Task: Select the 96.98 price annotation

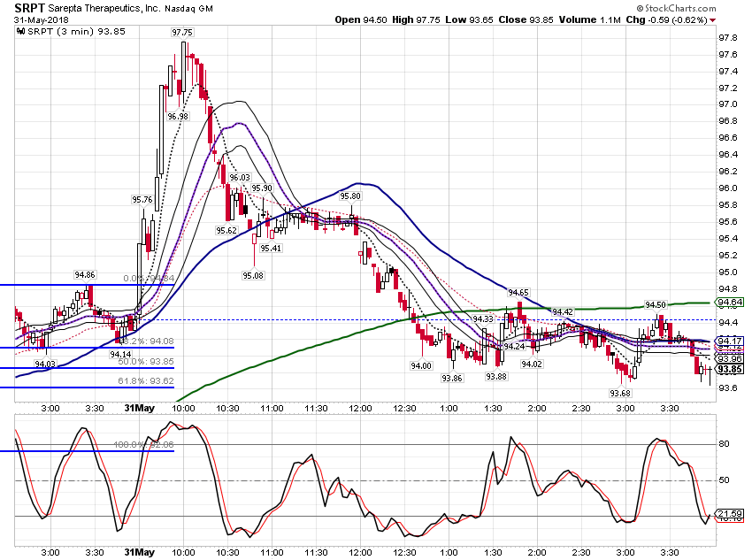Action: pyautogui.click(x=178, y=116)
